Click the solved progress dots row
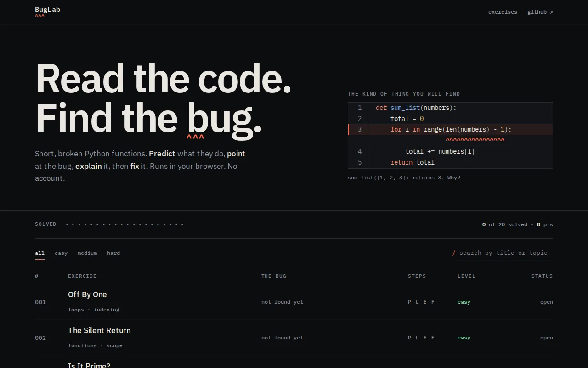The height and width of the screenshot is (368, 588). 124,224
